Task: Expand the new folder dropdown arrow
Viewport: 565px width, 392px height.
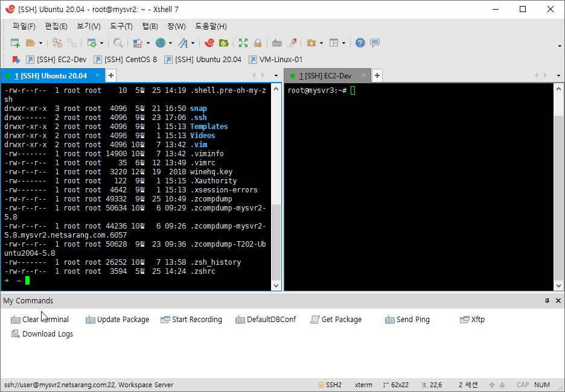Action: pos(321,43)
